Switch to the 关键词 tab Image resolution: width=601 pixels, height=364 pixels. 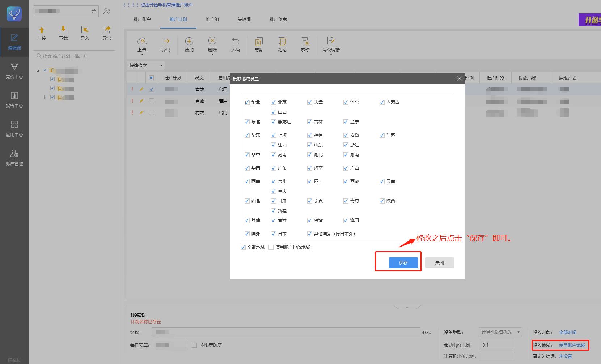(244, 20)
